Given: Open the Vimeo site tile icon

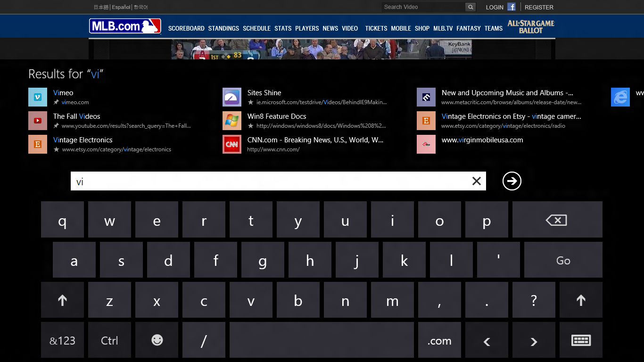Looking at the screenshot, I should click(38, 97).
